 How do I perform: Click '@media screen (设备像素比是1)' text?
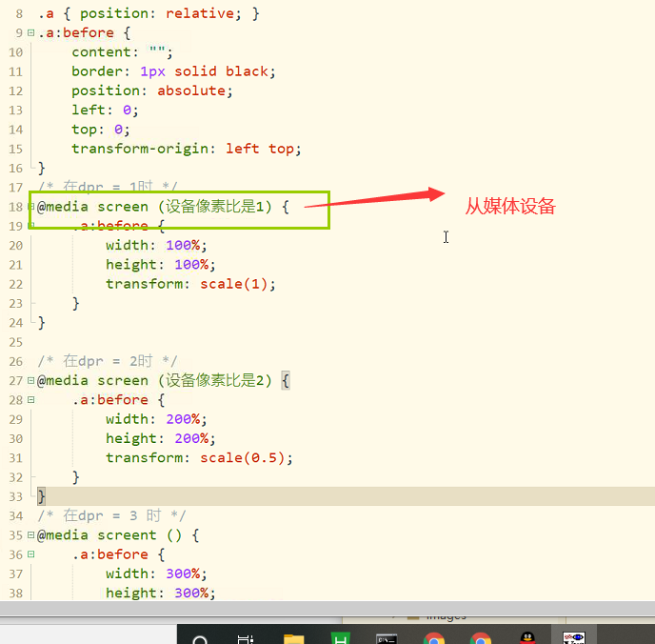click(155, 207)
